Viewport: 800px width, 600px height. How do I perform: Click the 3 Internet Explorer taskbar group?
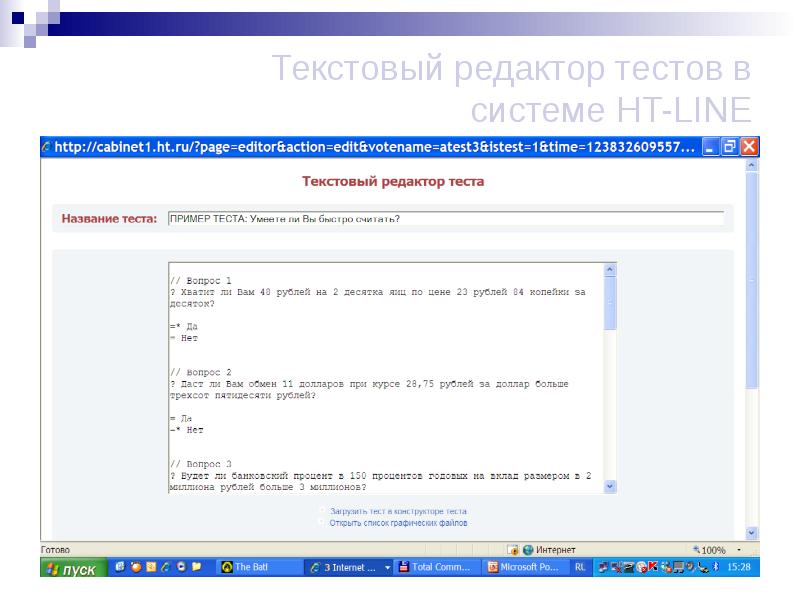tap(346, 567)
